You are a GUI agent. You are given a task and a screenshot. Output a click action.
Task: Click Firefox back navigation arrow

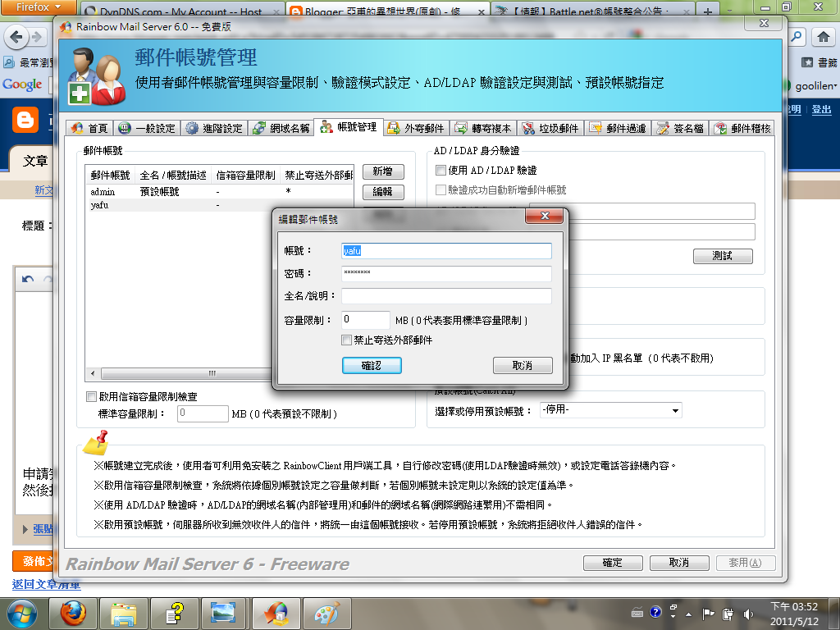(16, 37)
